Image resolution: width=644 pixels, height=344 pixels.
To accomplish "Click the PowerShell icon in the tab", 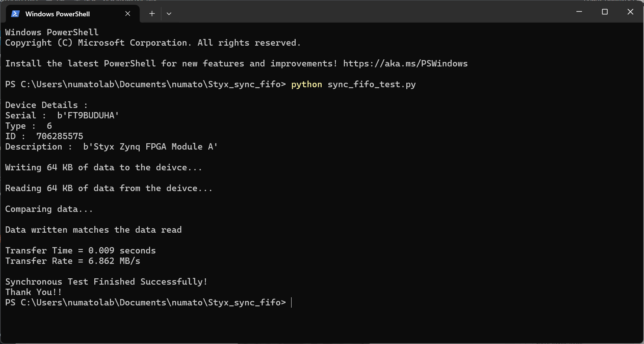I will (15, 14).
